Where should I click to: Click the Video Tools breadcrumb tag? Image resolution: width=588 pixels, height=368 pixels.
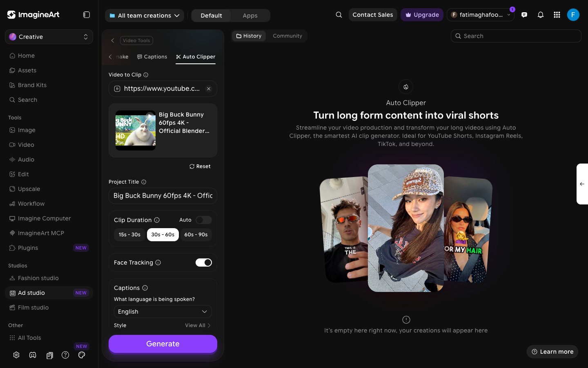pyautogui.click(x=136, y=40)
